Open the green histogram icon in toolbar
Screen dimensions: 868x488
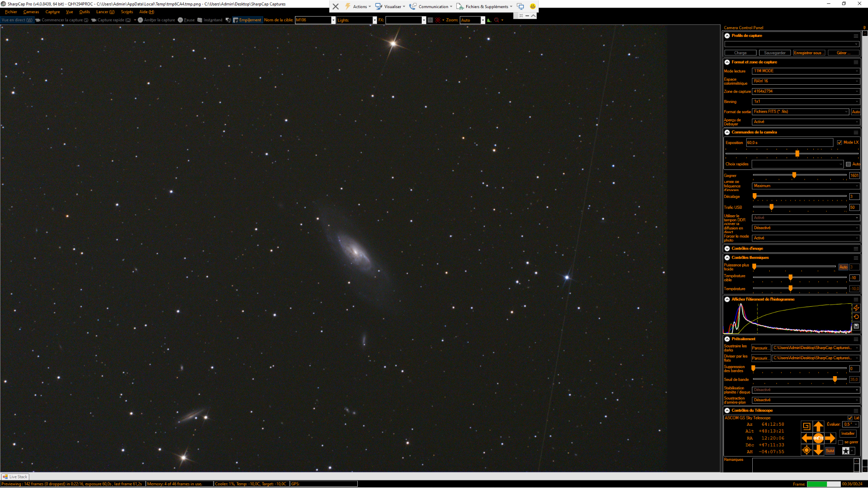point(489,20)
